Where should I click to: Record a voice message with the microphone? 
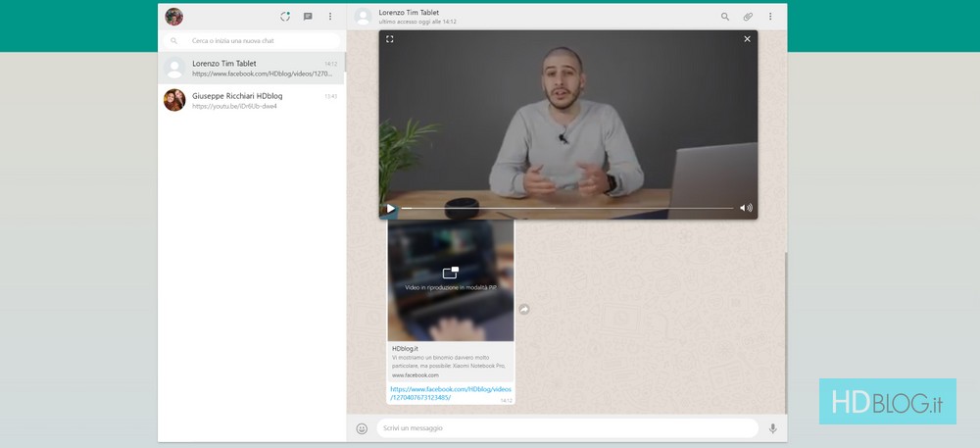[772, 428]
